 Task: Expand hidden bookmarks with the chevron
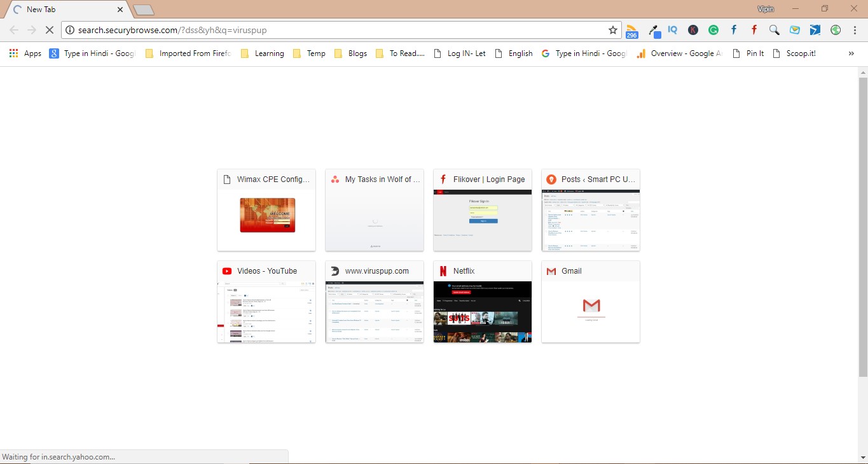(x=851, y=53)
